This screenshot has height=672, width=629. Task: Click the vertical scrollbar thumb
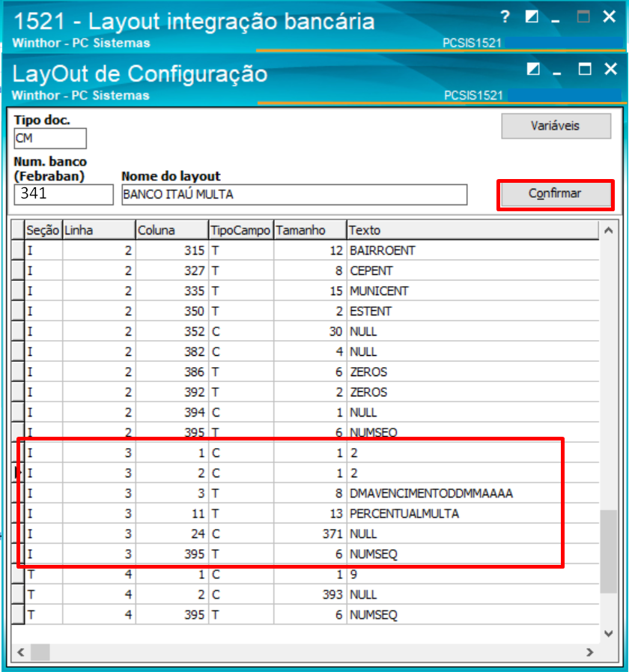608,551
